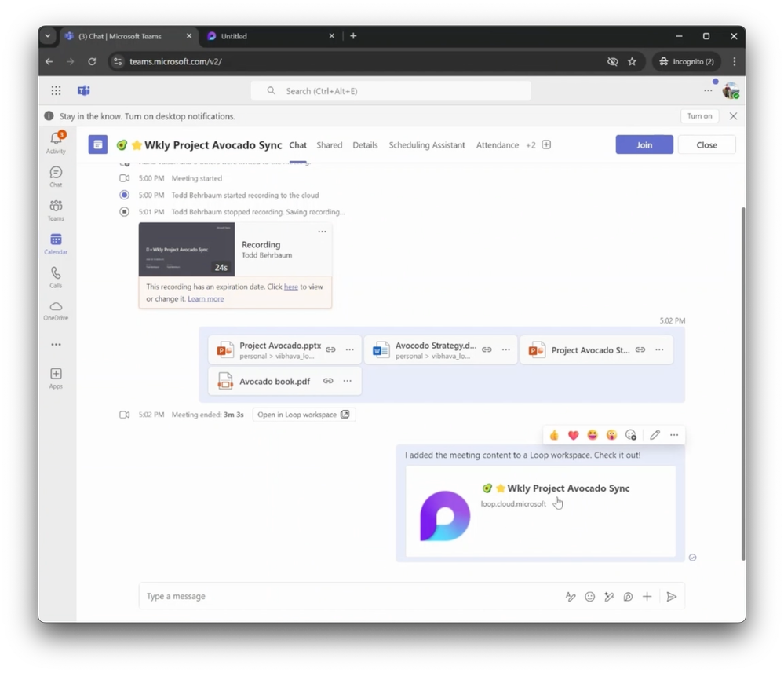
Task: Open the Loop workspace link card
Action: coord(541,511)
